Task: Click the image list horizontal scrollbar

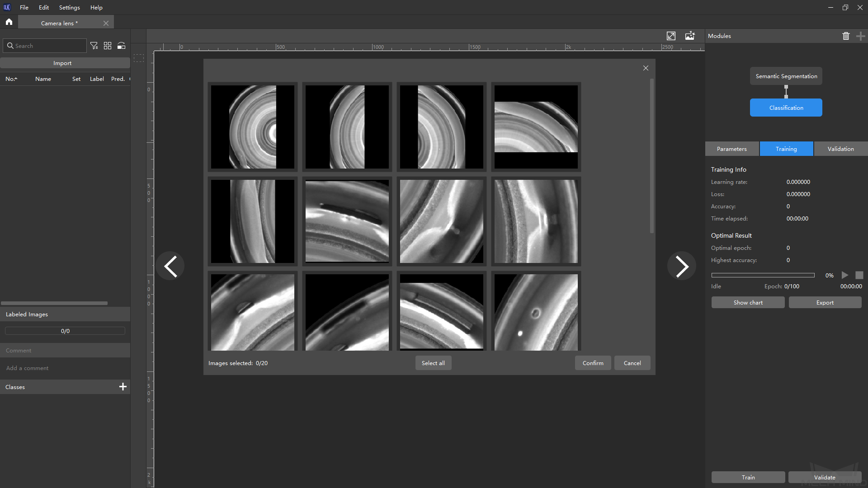Action: pos(54,303)
